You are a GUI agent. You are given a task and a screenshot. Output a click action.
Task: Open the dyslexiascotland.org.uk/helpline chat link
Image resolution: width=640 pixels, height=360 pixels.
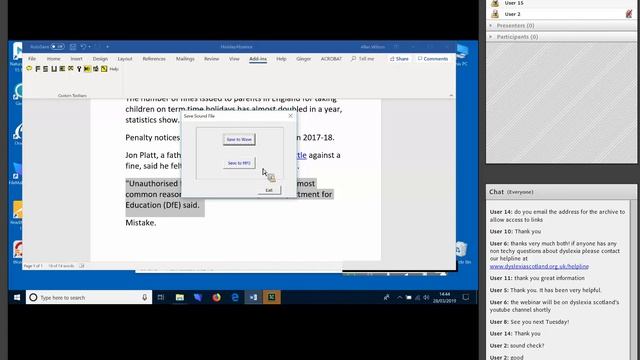(x=539, y=266)
